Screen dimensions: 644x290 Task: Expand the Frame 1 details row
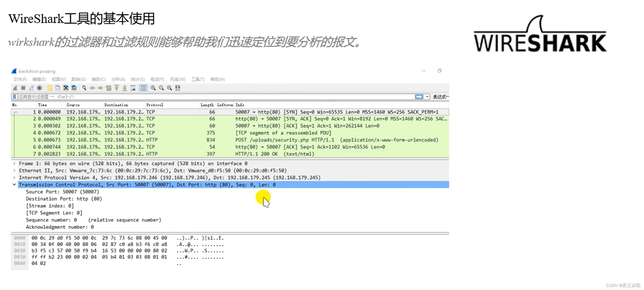coord(14,163)
